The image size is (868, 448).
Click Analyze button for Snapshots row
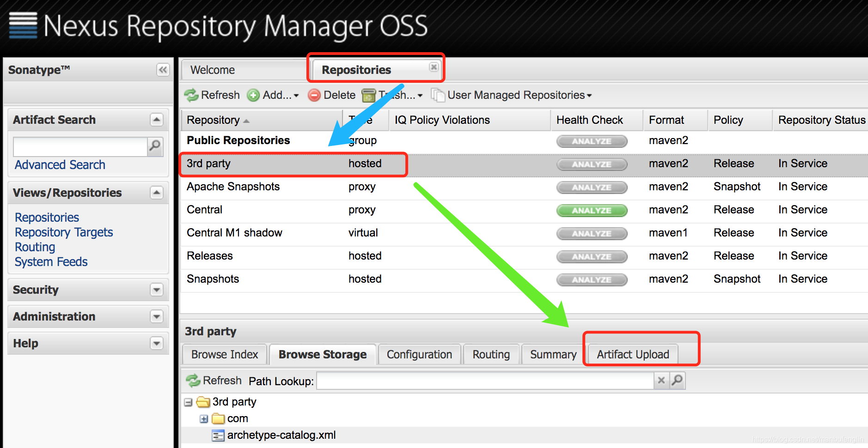click(592, 280)
